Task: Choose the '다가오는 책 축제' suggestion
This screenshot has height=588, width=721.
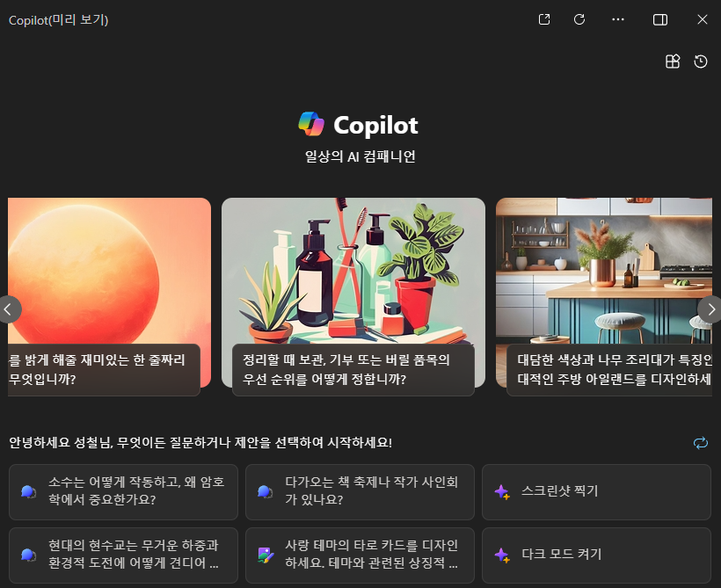Action: [x=360, y=491]
